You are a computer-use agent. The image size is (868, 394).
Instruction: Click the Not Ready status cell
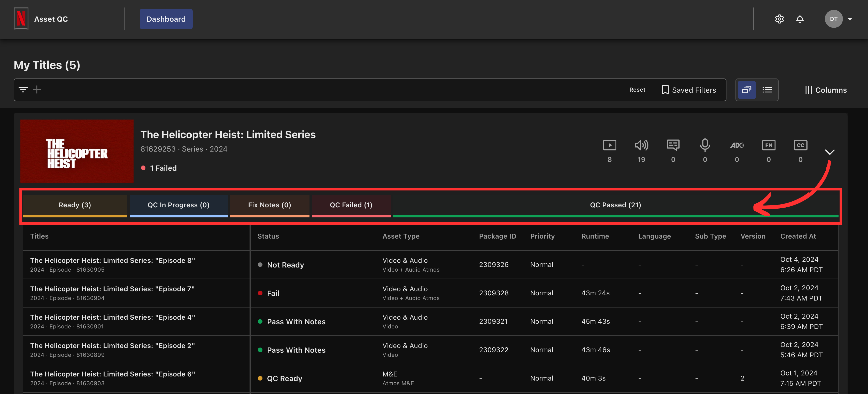[281, 265]
